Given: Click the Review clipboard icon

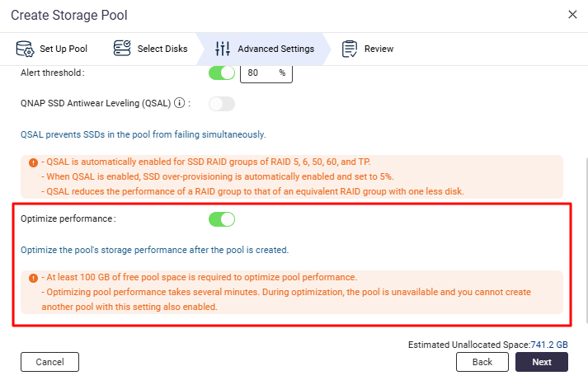Looking at the screenshot, I should 350,49.
